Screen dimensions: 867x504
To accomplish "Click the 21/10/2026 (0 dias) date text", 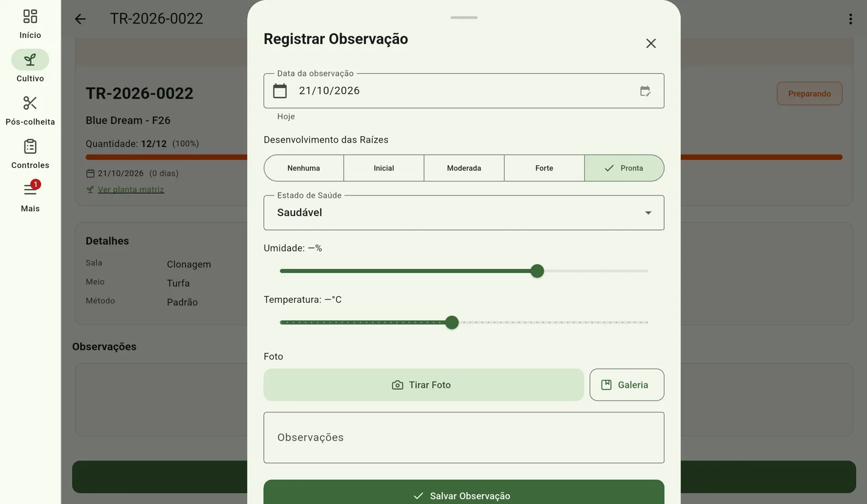I will pos(138,173).
